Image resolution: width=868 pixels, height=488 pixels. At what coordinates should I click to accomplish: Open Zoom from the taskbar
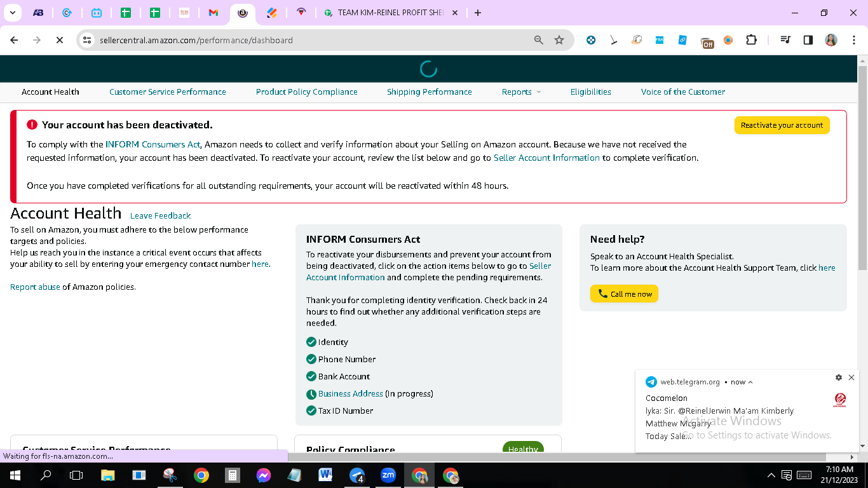[388, 475]
